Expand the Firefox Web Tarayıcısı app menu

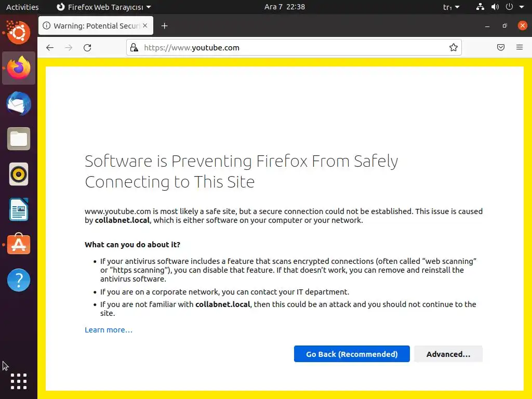point(103,7)
